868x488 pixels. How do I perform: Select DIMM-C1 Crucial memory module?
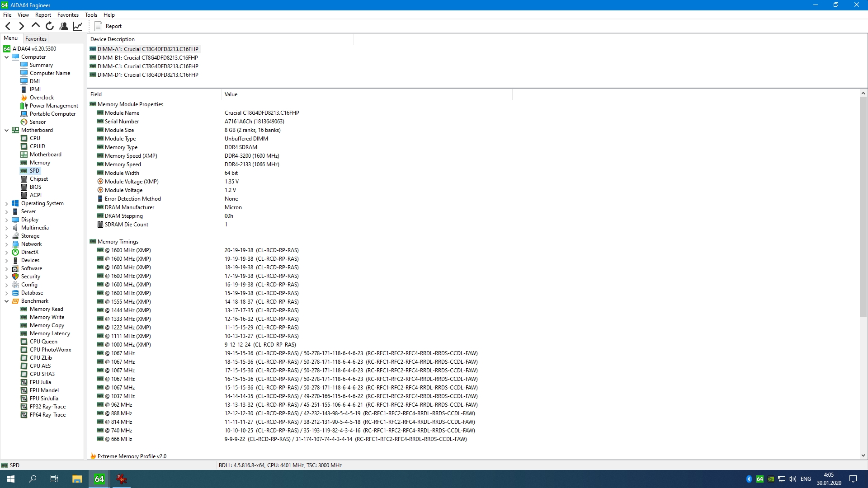[x=147, y=66]
